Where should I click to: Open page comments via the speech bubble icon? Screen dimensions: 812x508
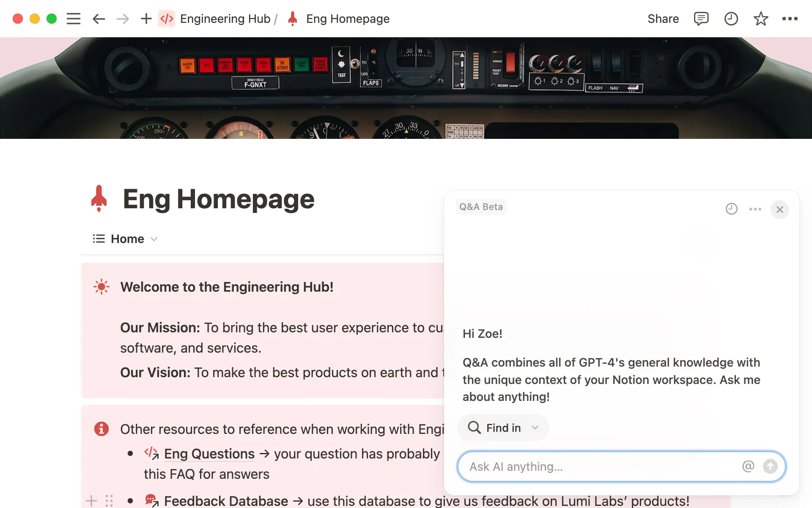[x=701, y=18]
